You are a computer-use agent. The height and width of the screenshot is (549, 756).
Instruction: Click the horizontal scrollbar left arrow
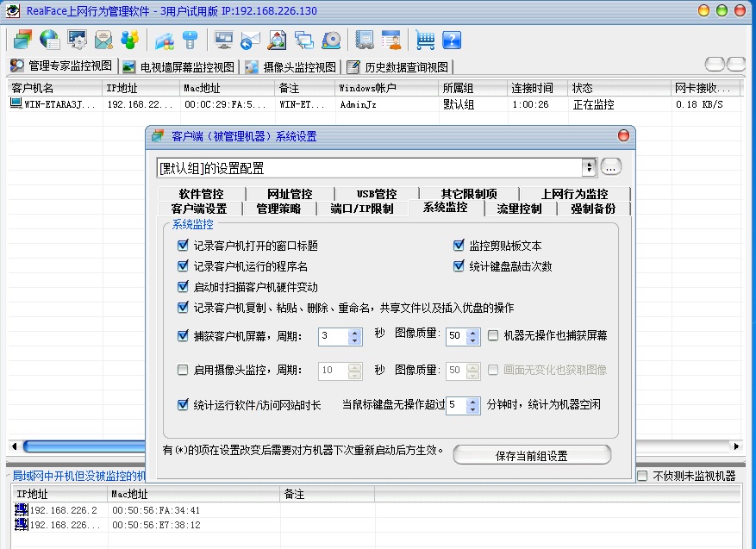(14, 446)
